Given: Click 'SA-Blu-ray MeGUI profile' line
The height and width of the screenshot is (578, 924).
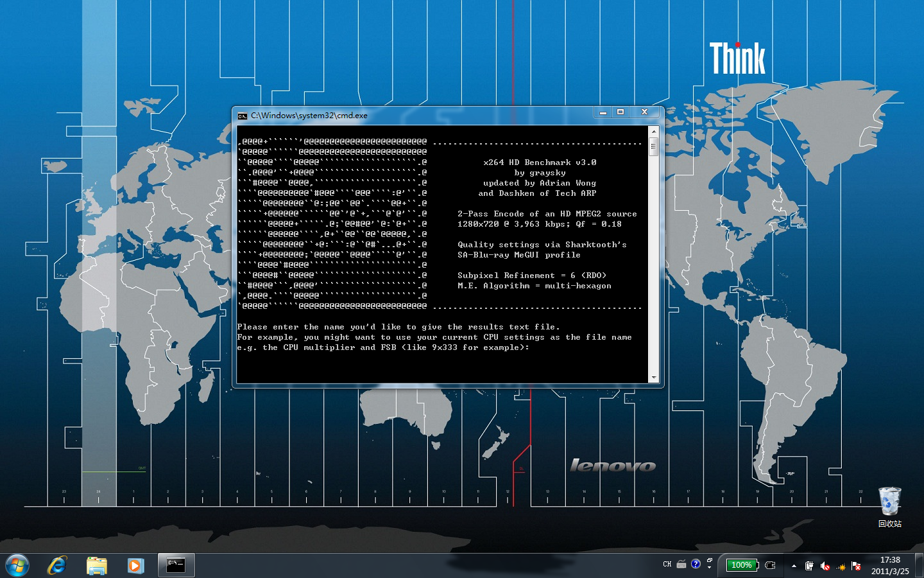Looking at the screenshot, I should click(519, 255).
